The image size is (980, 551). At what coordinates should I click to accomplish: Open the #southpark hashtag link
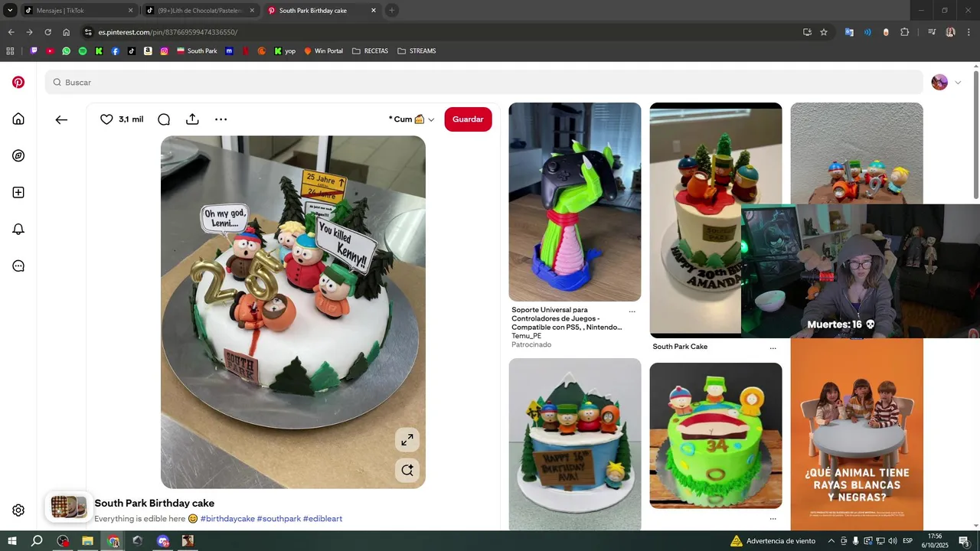click(x=279, y=519)
